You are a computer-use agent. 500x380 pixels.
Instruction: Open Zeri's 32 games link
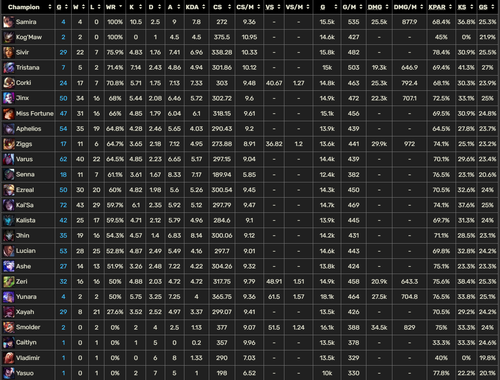coord(63,282)
